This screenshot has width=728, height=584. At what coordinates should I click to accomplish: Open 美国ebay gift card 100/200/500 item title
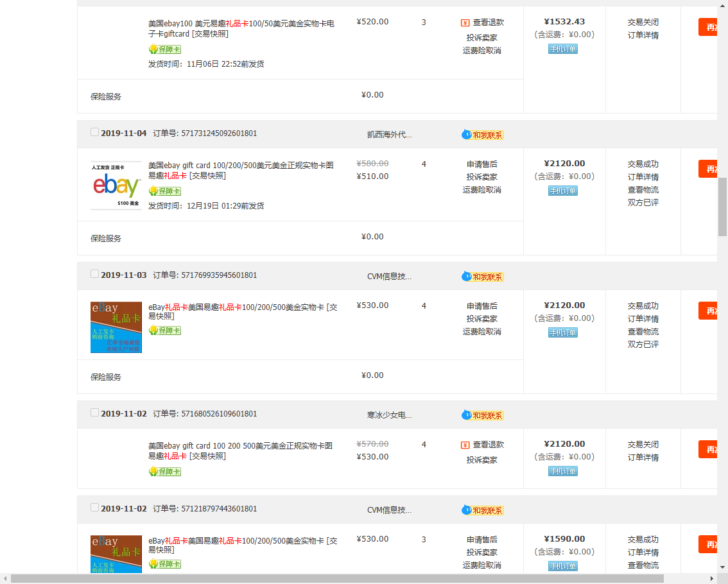pyautogui.click(x=241, y=170)
